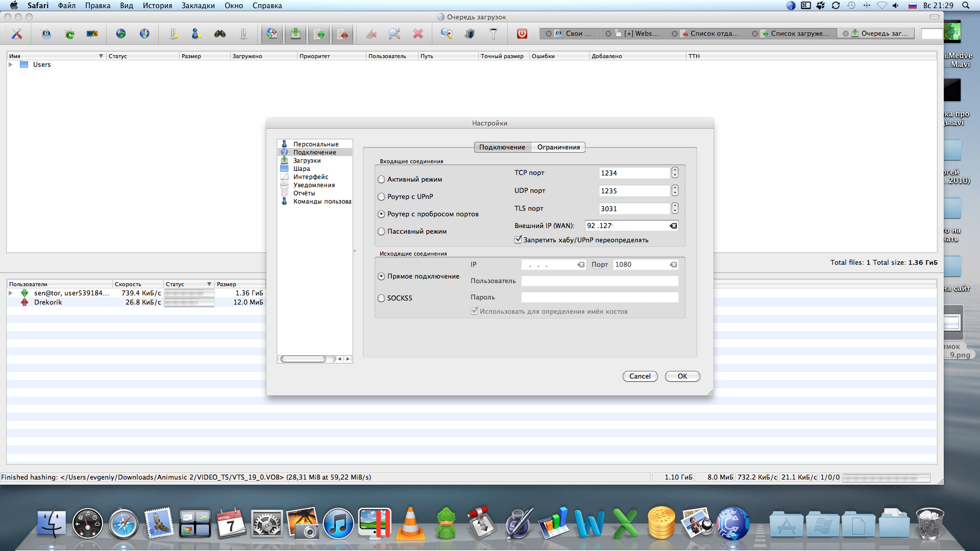Image resolution: width=980 pixels, height=551 pixels.
Task: Click the TCP порт stepper arrows
Action: coord(675,173)
